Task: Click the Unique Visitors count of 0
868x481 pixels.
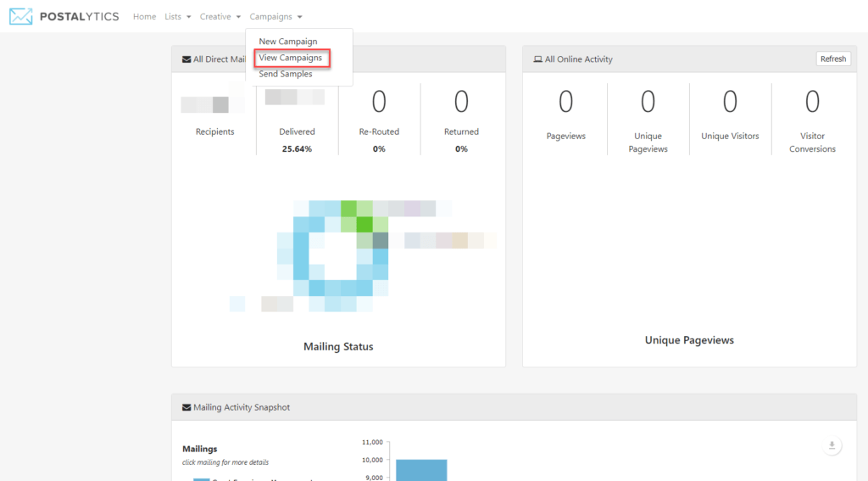Action: pos(730,102)
